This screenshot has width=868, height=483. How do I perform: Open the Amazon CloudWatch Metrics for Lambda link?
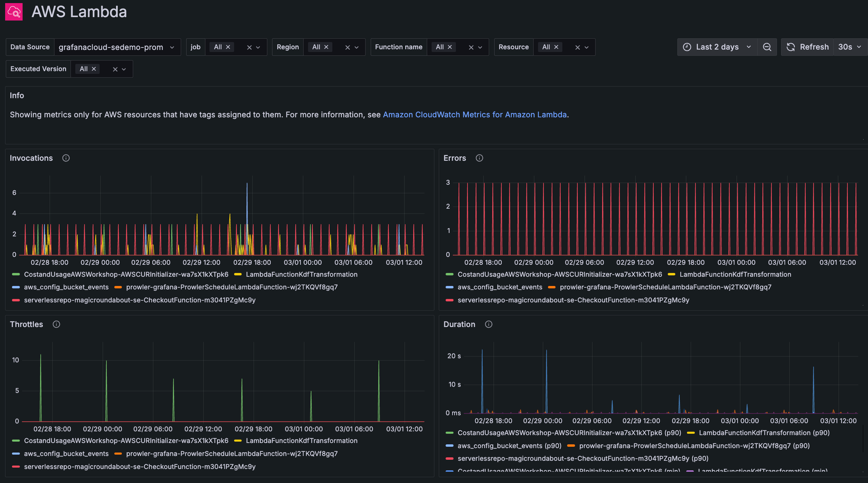(x=475, y=115)
